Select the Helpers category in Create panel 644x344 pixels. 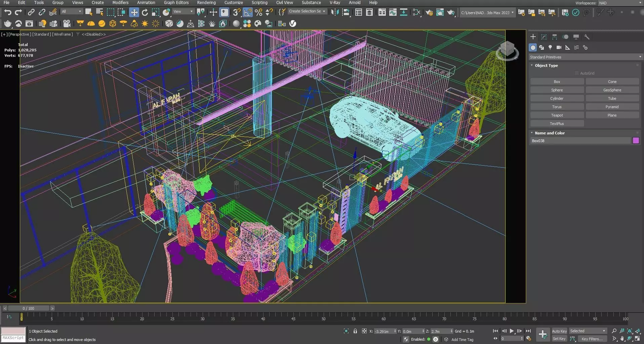click(x=568, y=47)
